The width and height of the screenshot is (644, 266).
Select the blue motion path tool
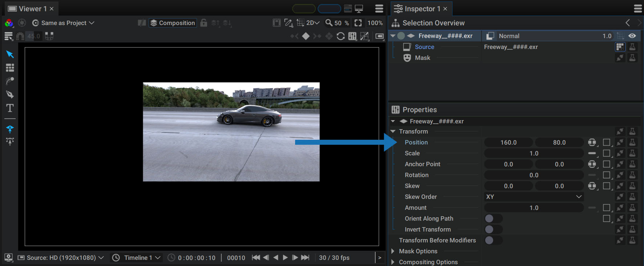point(10,129)
